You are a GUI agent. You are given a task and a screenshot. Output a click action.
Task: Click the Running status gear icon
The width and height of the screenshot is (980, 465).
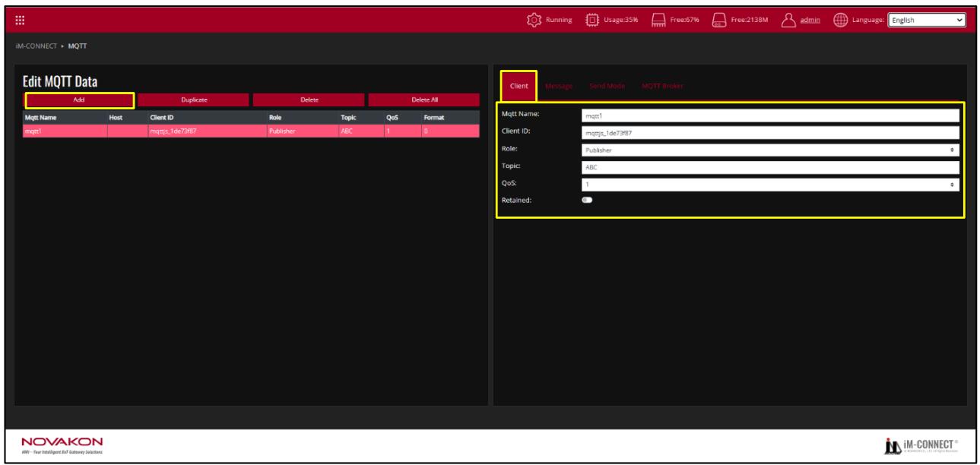coord(534,19)
